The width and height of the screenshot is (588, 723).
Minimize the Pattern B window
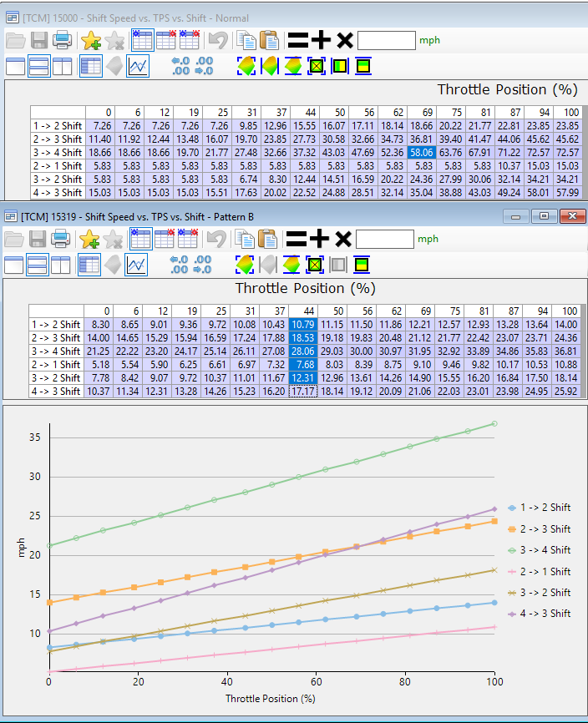tap(515, 216)
